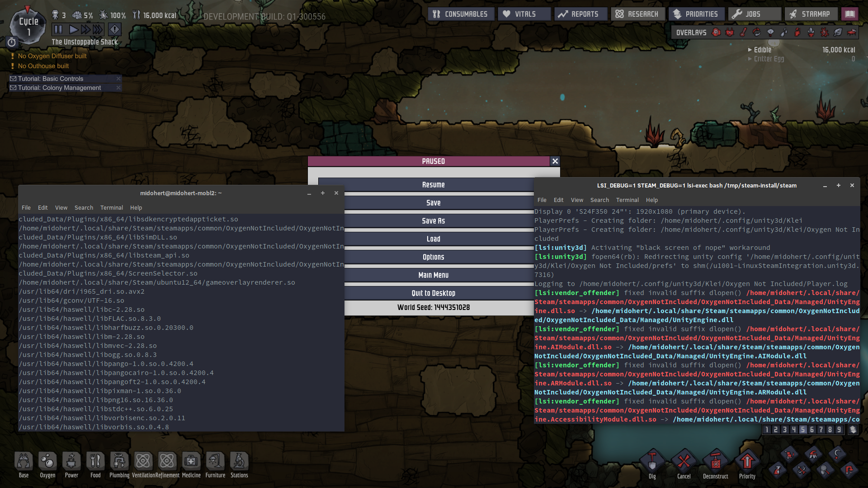868x488 pixels.
Task: Open the Starmap panel
Action: click(811, 14)
